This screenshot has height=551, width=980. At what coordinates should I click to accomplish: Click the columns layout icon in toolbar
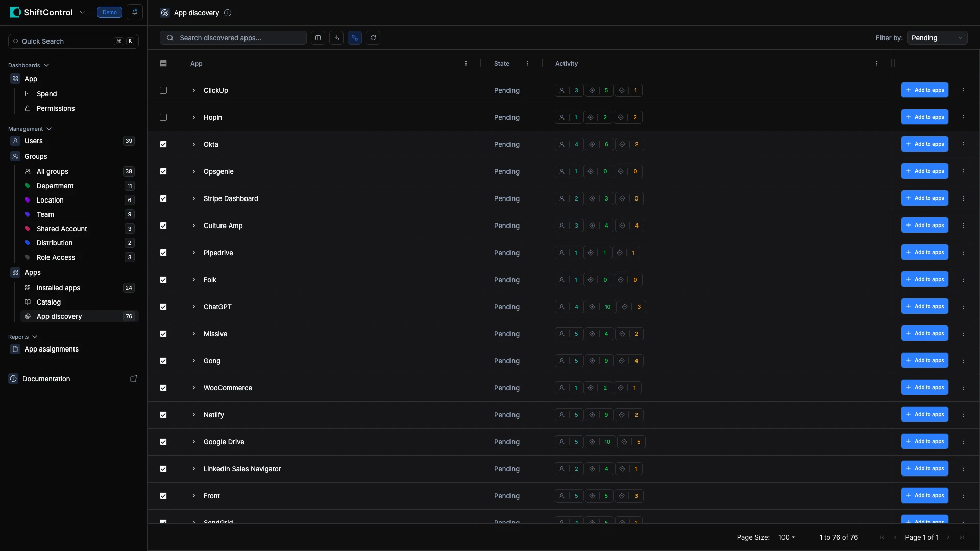[318, 38]
